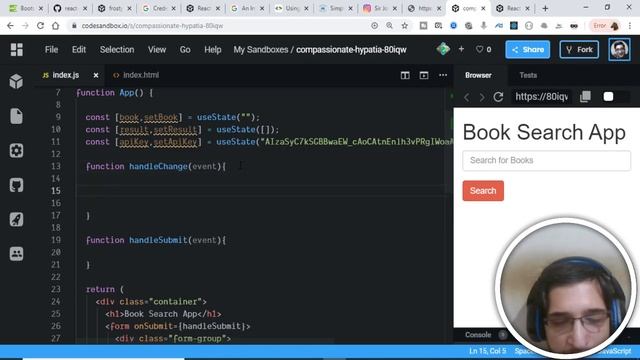Toggle split editor layout icon

coord(405,75)
